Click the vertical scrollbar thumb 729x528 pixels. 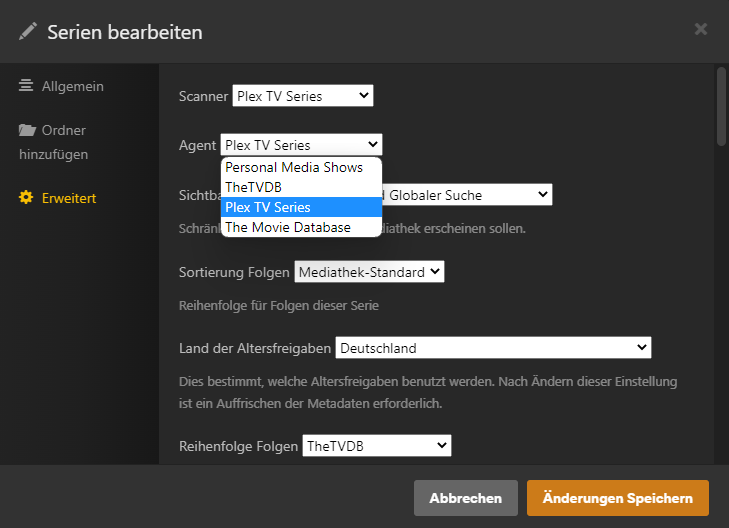[721, 107]
